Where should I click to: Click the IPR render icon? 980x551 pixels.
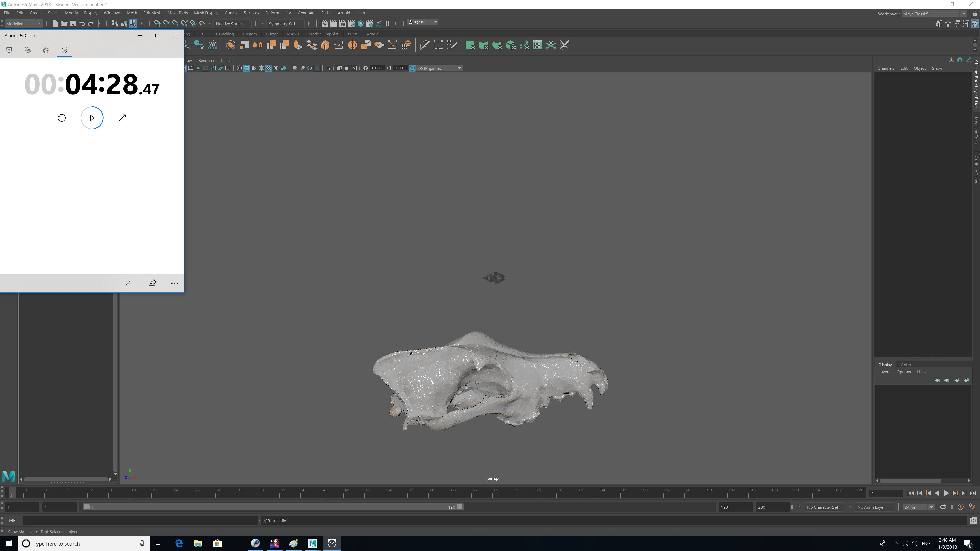pos(342,23)
